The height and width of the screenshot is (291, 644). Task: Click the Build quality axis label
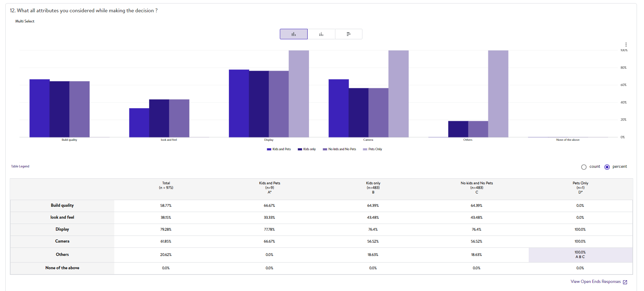(69, 140)
